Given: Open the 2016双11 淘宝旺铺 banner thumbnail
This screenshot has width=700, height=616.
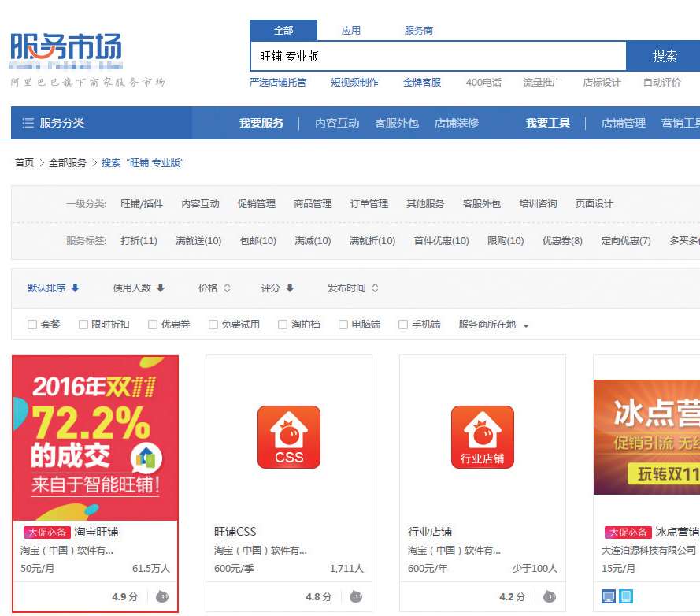Looking at the screenshot, I should tap(95, 437).
